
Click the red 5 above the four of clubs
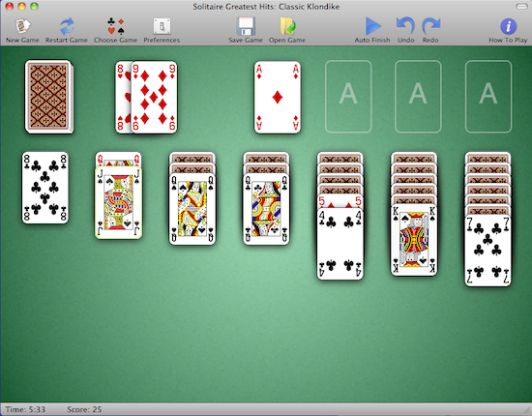point(340,201)
